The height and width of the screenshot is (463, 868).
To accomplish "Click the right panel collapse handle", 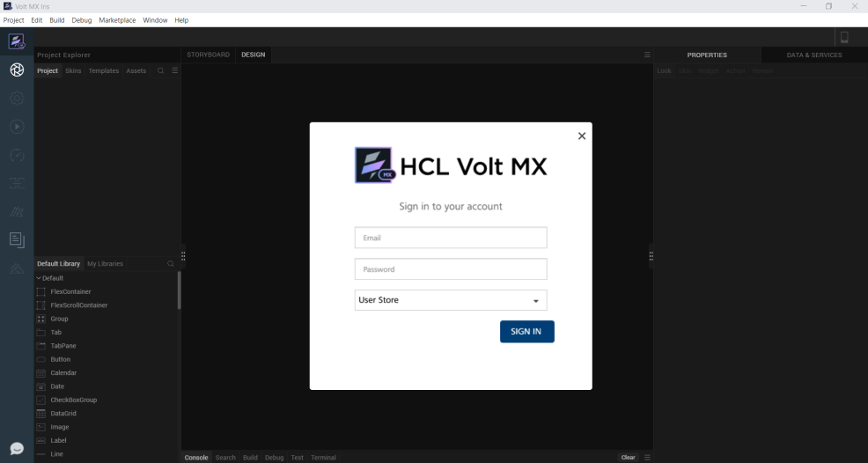I will click(x=651, y=256).
